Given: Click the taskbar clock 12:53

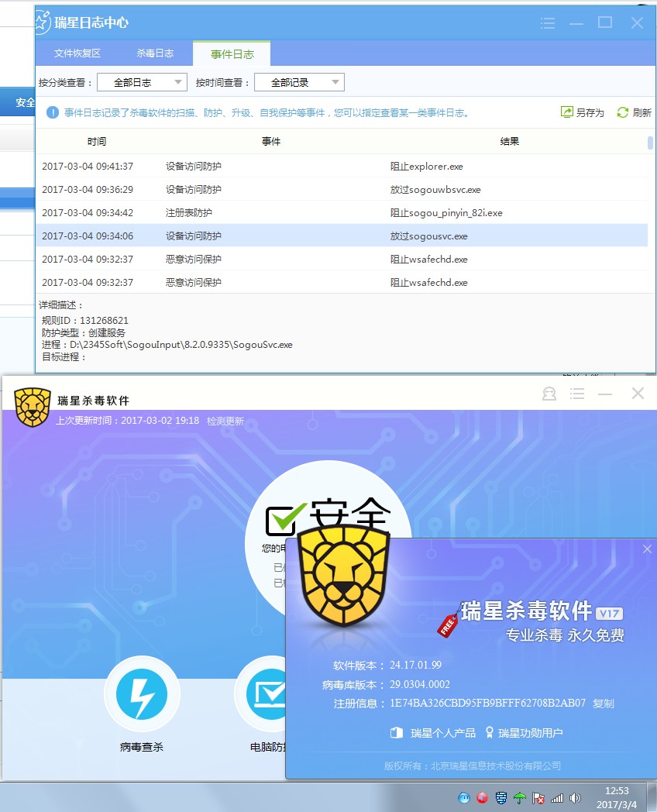Looking at the screenshot, I should click(x=617, y=791).
